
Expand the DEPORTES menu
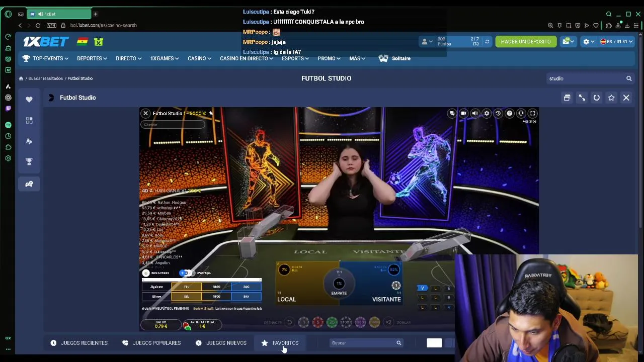tap(92, 58)
